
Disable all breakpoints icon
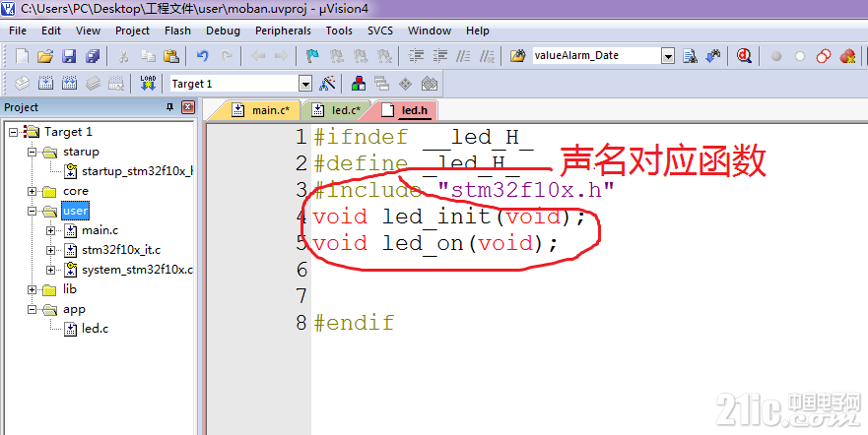(x=824, y=56)
